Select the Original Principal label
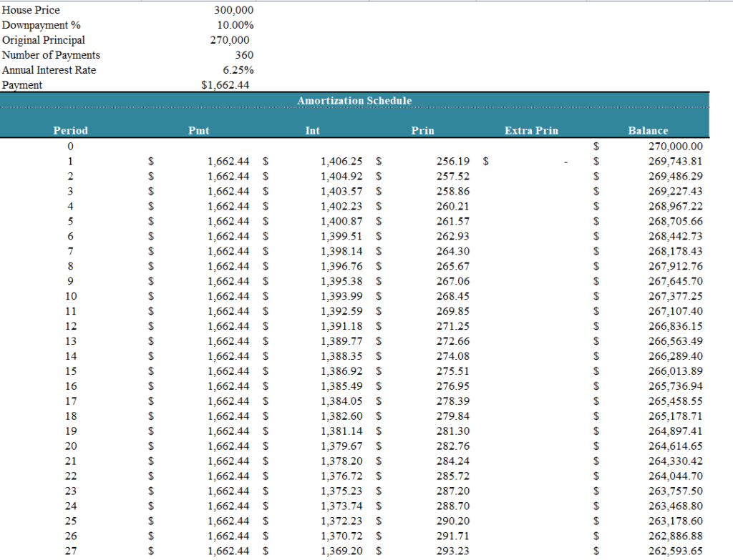This screenshot has height=560, width=733. point(44,40)
